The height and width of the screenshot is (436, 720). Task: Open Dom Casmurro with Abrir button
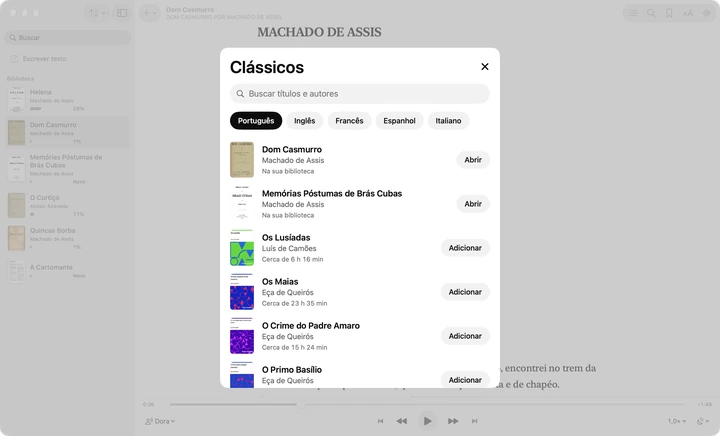point(472,160)
